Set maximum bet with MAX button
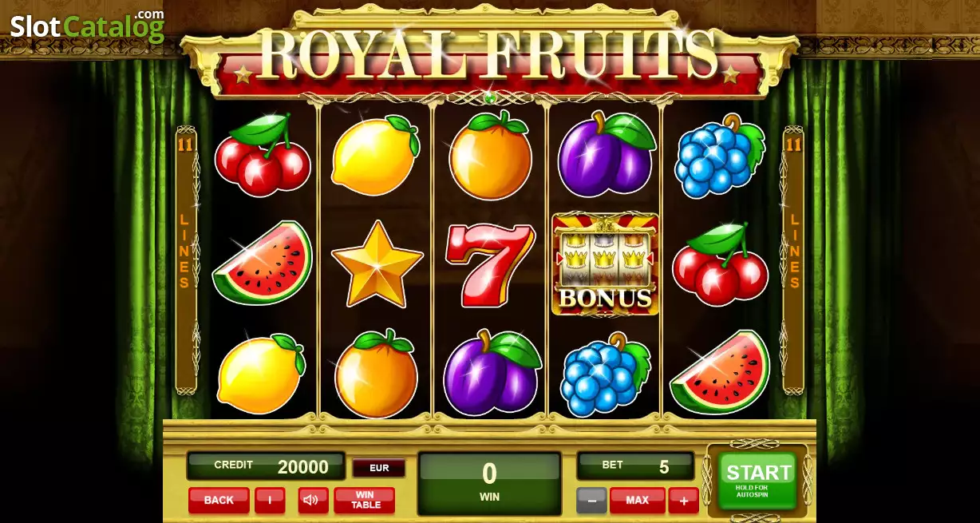980x523 pixels. point(637,501)
